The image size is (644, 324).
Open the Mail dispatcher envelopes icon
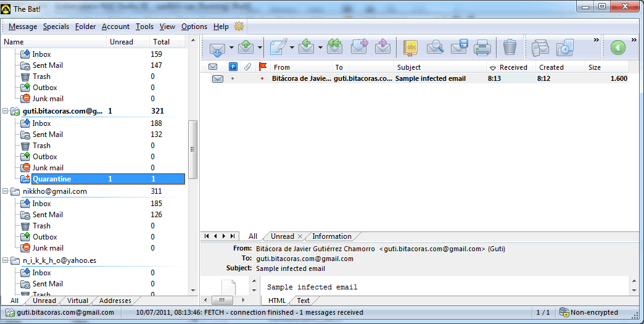(540, 48)
